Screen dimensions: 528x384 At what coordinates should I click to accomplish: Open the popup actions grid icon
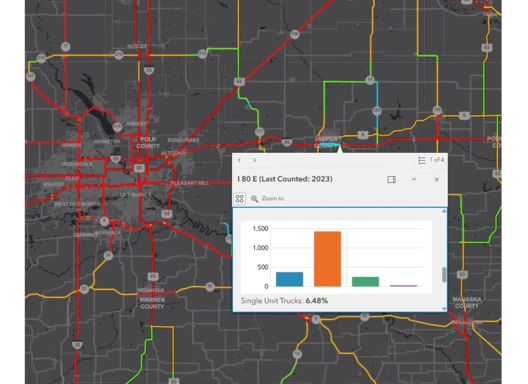click(x=239, y=199)
